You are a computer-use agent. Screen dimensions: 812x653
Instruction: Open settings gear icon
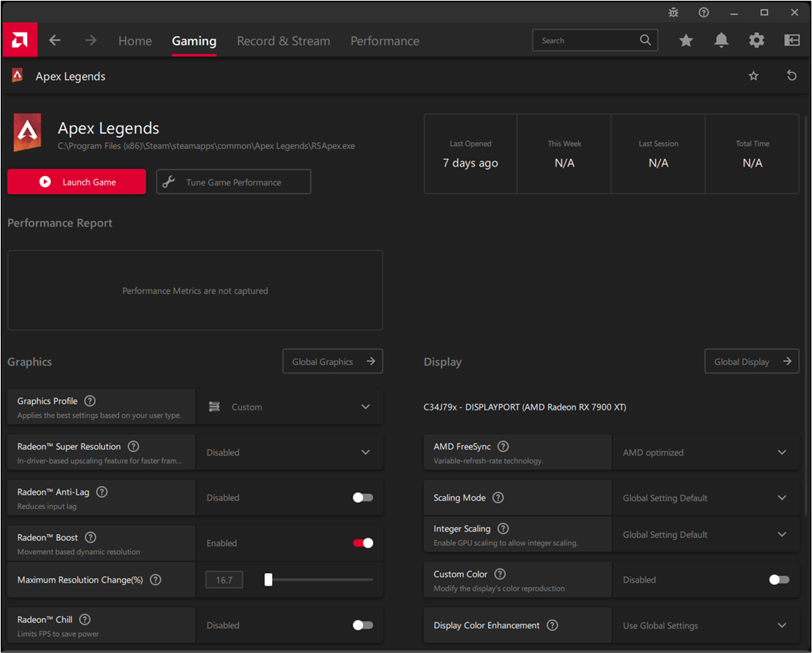pyautogui.click(x=756, y=40)
